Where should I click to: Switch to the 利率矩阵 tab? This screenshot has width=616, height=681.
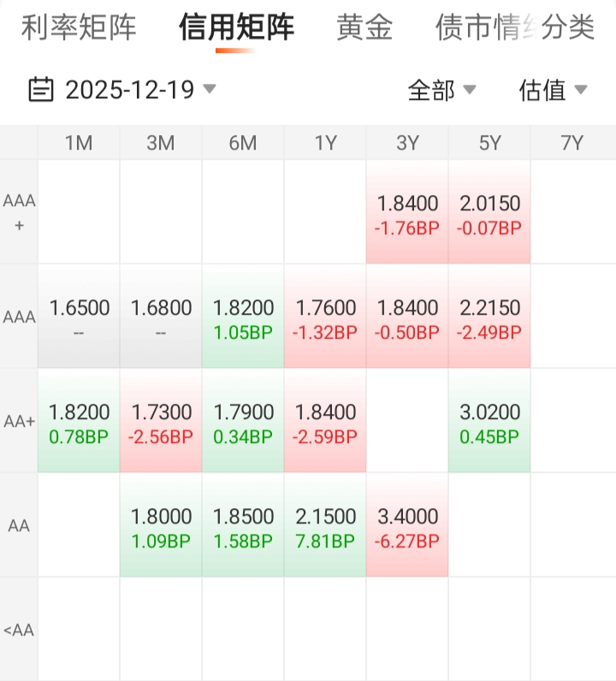(79, 27)
